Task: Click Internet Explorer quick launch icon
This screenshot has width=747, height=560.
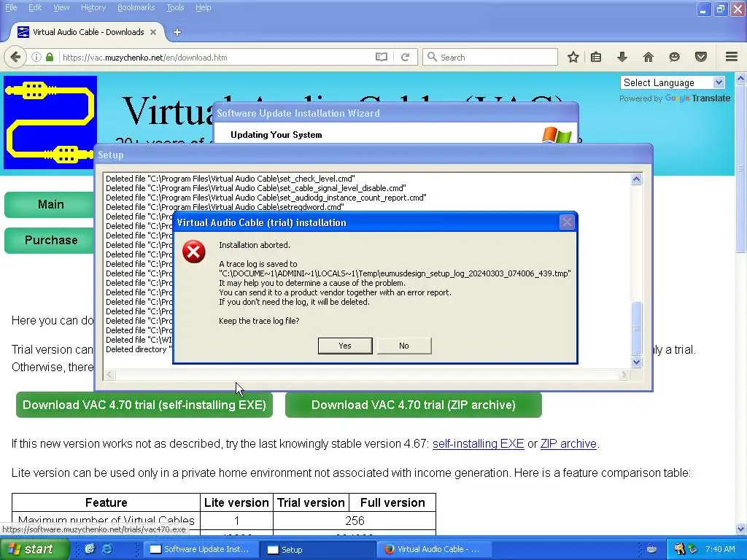Action: (107, 549)
